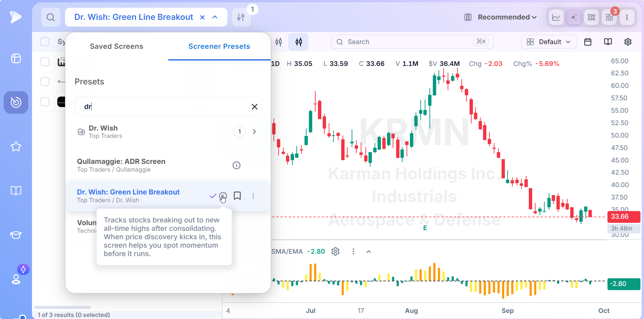644x319 pixels.
Task: Select Qullamaggie: ADR Screen preset
Action: 168,165
